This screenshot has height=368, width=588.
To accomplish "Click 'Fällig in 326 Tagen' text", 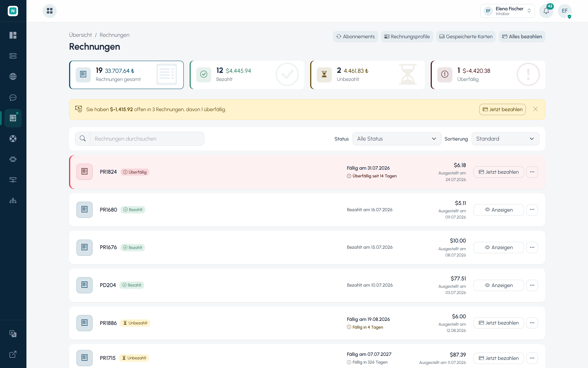I will coord(370,362).
